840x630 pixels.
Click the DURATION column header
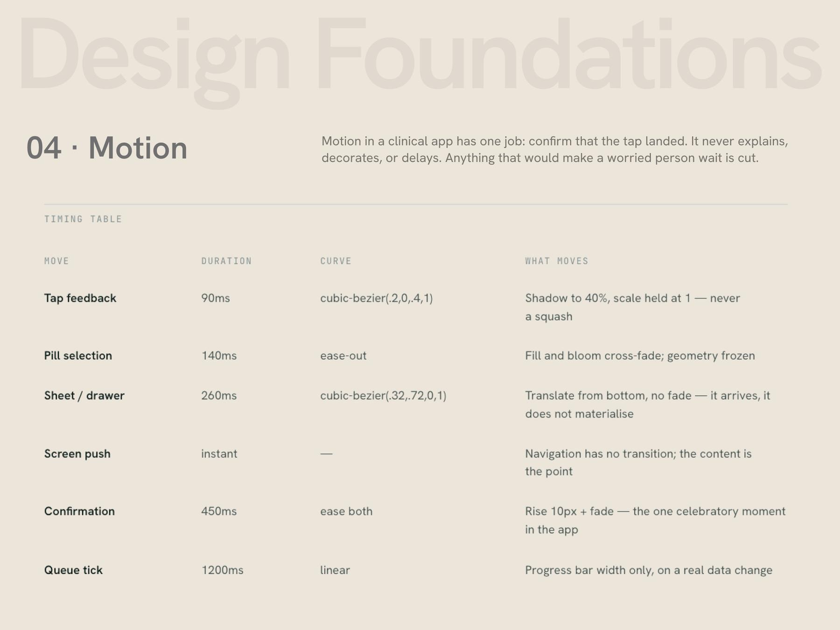(x=226, y=261)
